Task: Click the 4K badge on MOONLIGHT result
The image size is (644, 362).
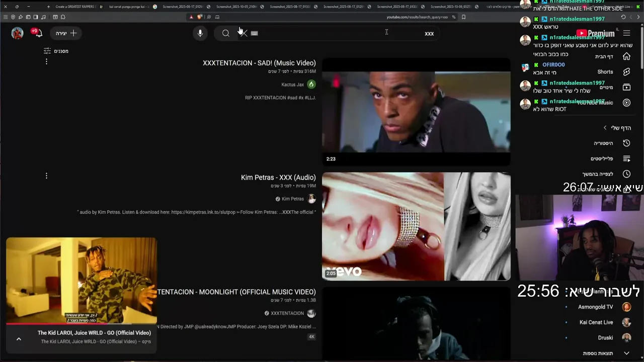Action: tap(311, 337)
